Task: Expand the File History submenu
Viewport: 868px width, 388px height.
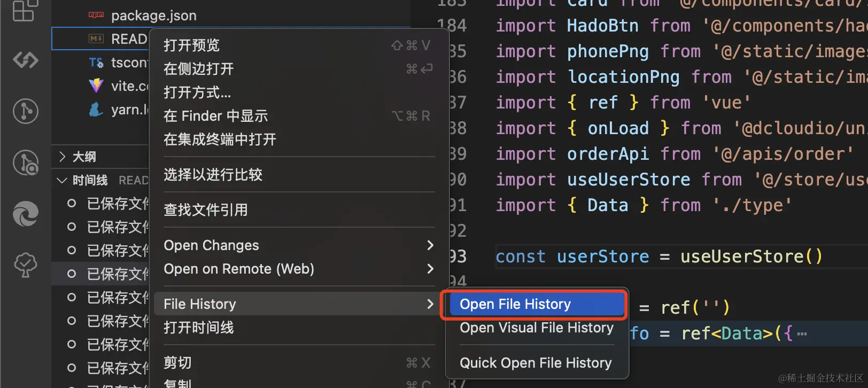Action: point(299,304)
